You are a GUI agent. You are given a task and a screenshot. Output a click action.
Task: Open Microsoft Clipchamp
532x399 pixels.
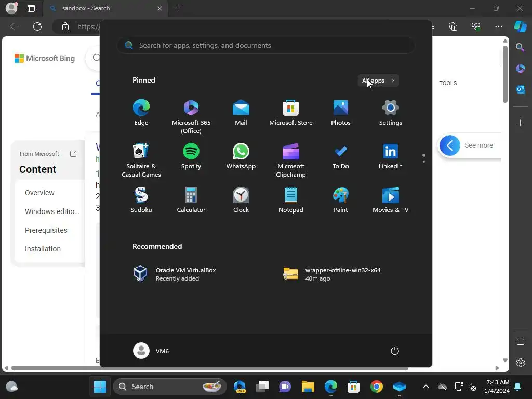(291, 160)
